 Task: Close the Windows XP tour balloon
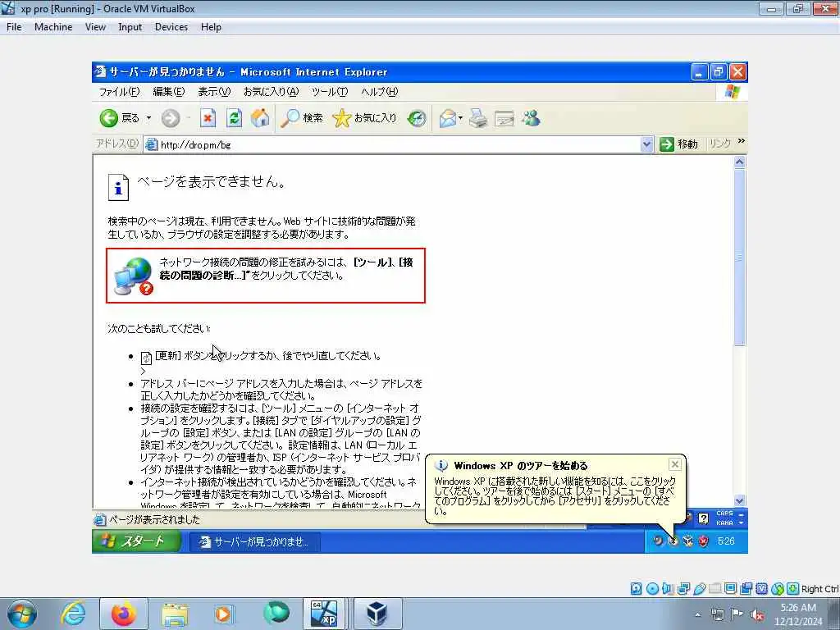(675, 464)
